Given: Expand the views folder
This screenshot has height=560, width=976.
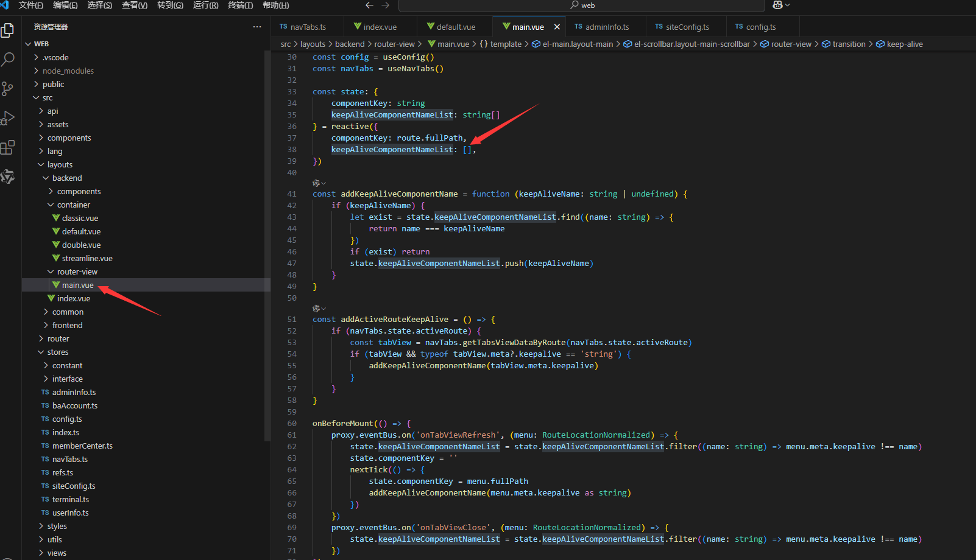Looking at the screenshot, I should coord(57,553).
